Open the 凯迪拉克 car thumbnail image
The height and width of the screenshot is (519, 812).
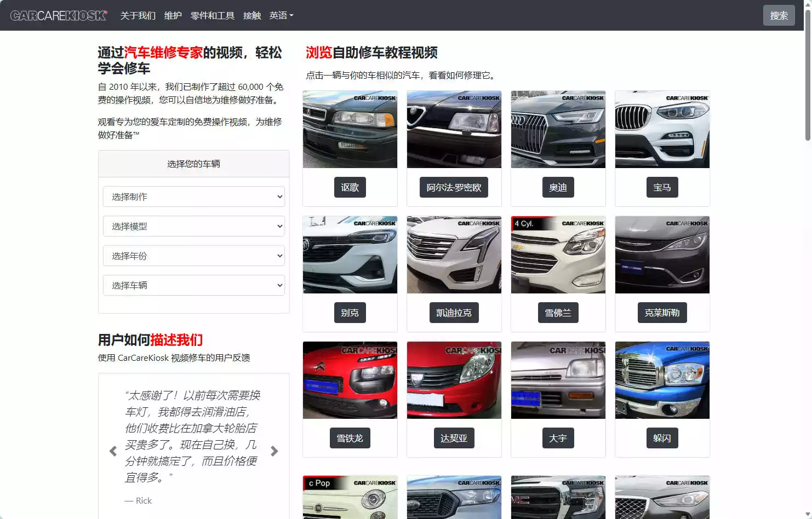[454, 255]
